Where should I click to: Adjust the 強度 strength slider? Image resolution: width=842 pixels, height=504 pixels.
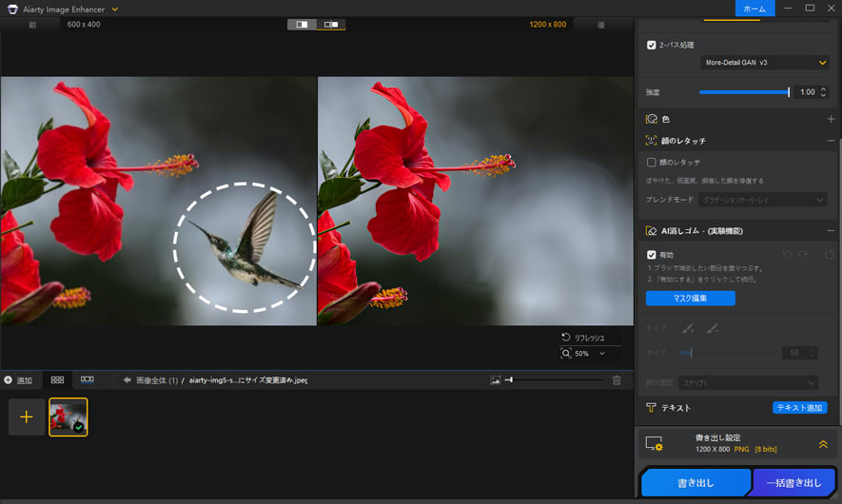pos(744,92)
